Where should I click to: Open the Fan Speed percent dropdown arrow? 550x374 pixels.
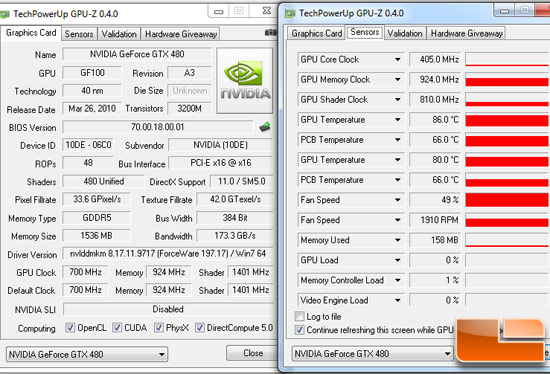(x=397, y=200)
